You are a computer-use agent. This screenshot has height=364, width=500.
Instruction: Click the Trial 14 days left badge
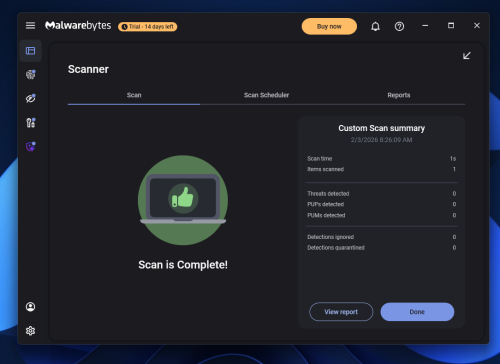[x=147, y=27]
